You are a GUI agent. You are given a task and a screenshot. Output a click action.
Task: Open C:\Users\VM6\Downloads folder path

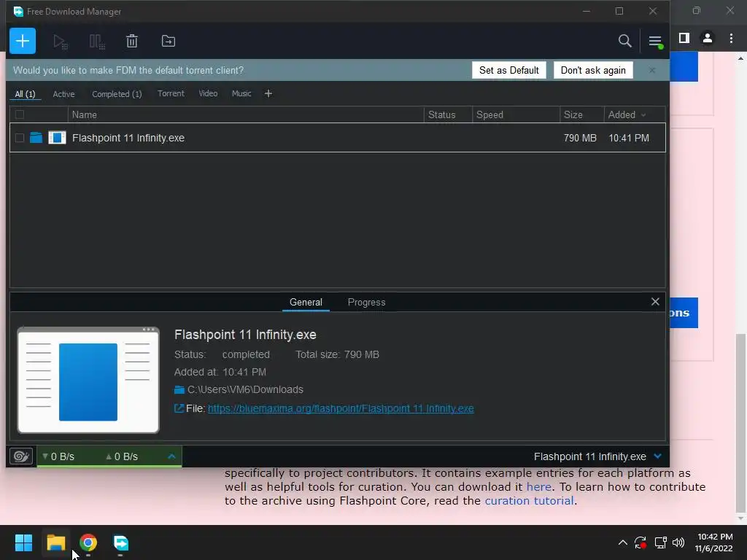click(x=245, y=389)
